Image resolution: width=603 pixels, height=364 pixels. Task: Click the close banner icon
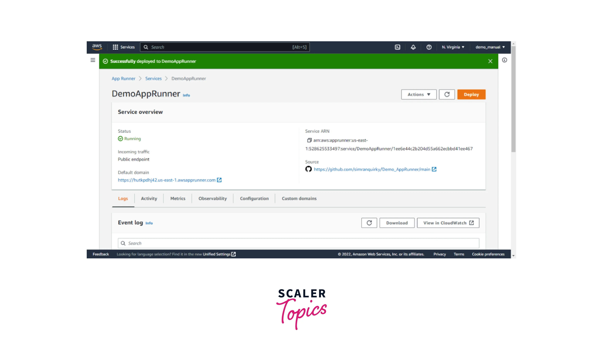[490, 61]
